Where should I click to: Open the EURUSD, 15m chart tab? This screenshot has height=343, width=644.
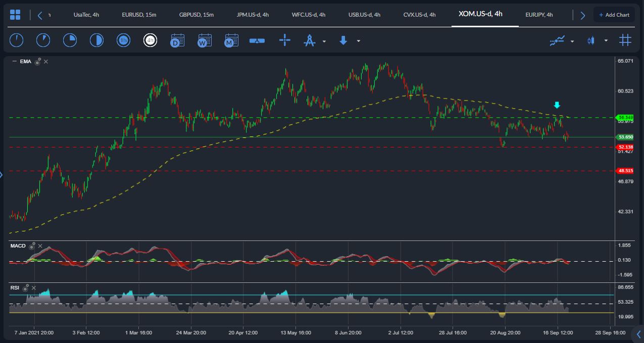click(139, 15)
